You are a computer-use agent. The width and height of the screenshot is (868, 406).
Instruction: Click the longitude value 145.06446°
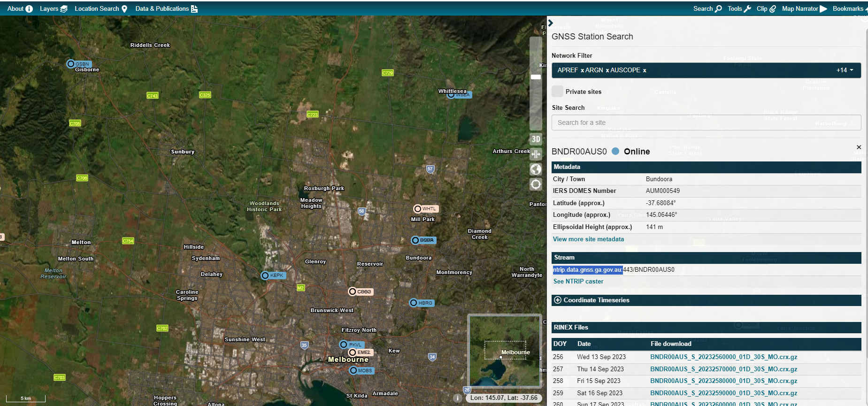tap(661, 215)
